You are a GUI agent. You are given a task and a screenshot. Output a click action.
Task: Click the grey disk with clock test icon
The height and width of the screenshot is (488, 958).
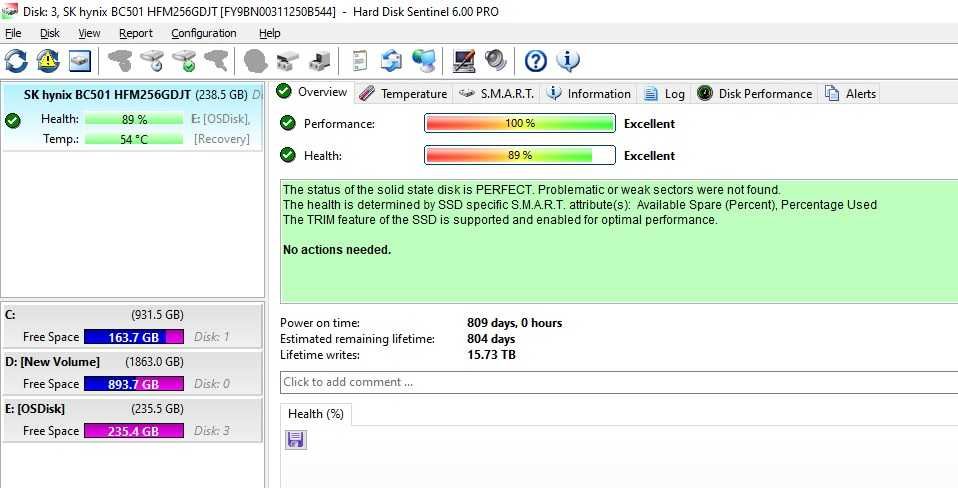pos(152,60)
